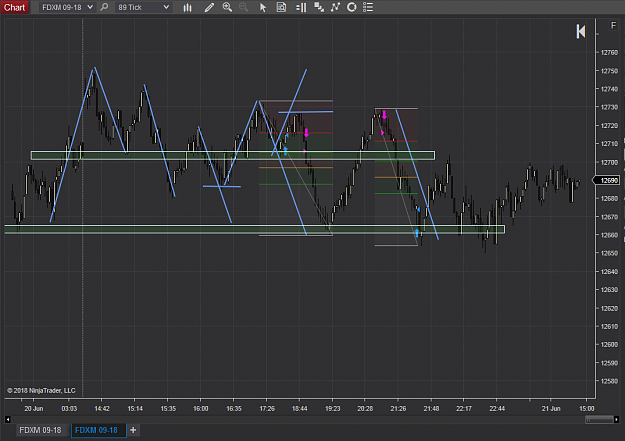
Task: Click the horizontal scrollbar thumb
Action: 599,419
